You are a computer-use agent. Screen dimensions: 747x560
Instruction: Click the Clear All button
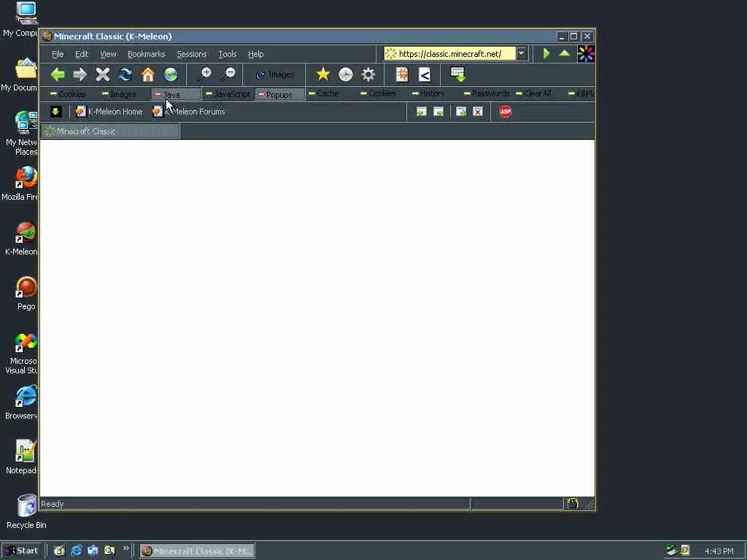(x=533, y=93)
